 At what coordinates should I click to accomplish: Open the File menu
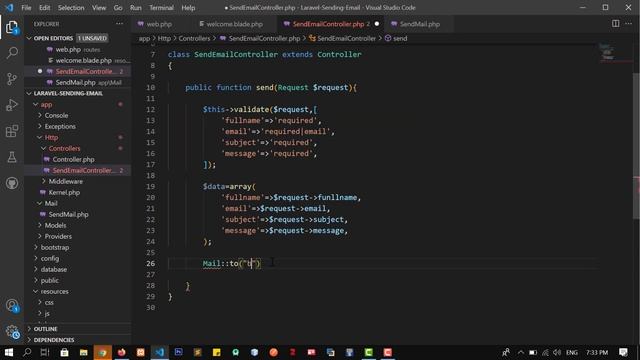(x=26, y=7)
